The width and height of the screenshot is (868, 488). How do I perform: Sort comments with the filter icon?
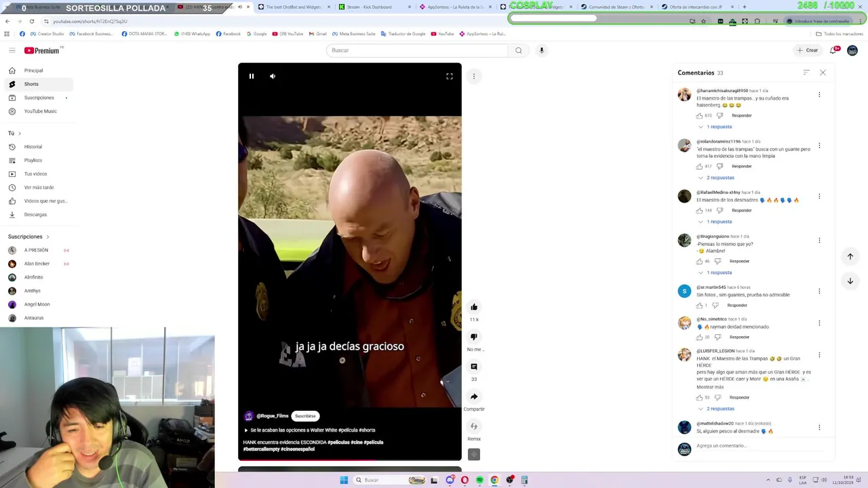806,73
